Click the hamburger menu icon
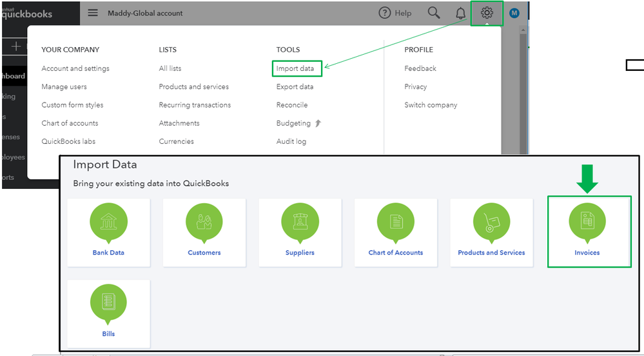Screen dimensions: 644x356 coord(93,13)
